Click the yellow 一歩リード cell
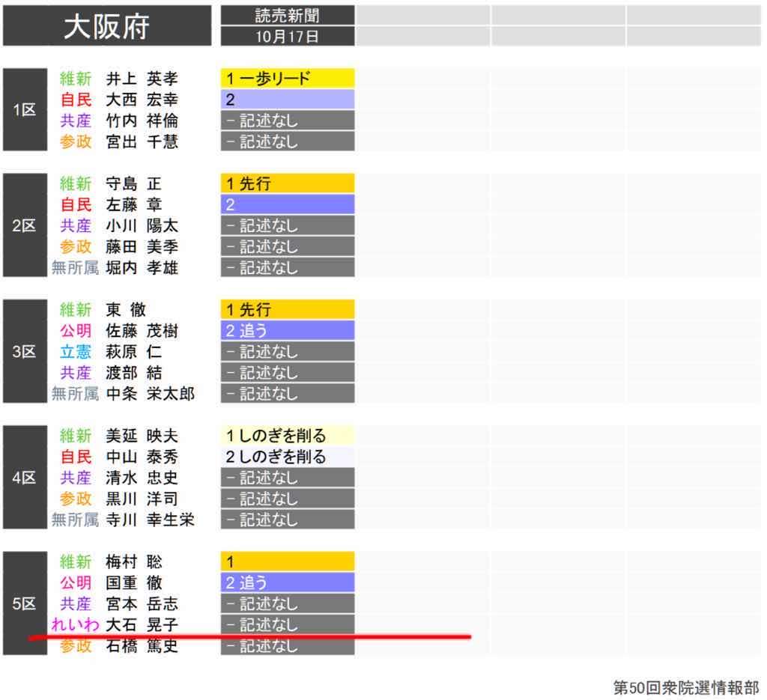Viewport: 767px width, 700px height. [287, 79]
